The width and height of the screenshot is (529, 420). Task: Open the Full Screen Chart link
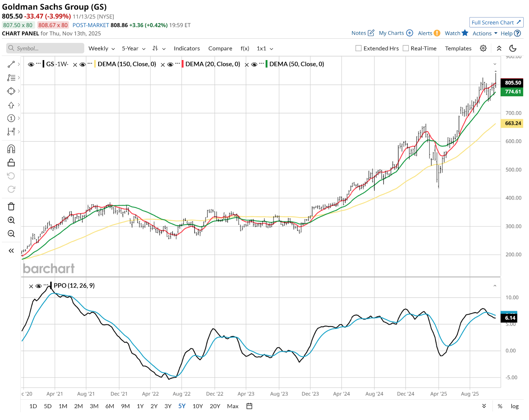click(x=496, y=22)
